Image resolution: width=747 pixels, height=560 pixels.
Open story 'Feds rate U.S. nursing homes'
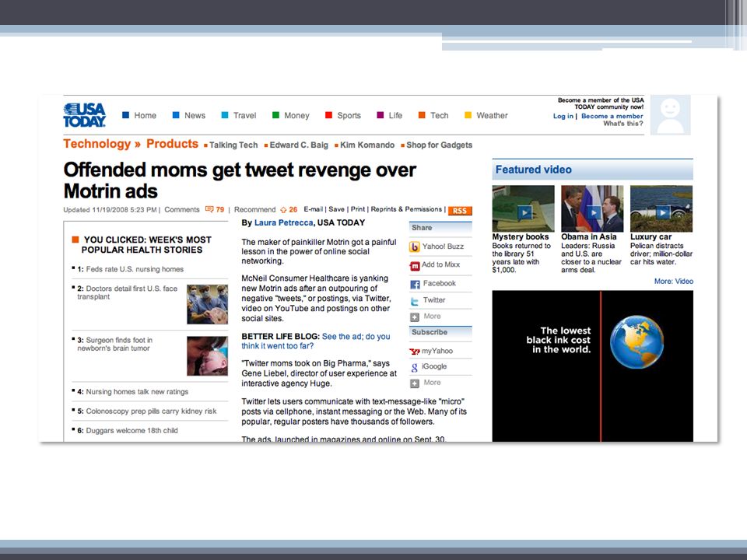[135, 269]
